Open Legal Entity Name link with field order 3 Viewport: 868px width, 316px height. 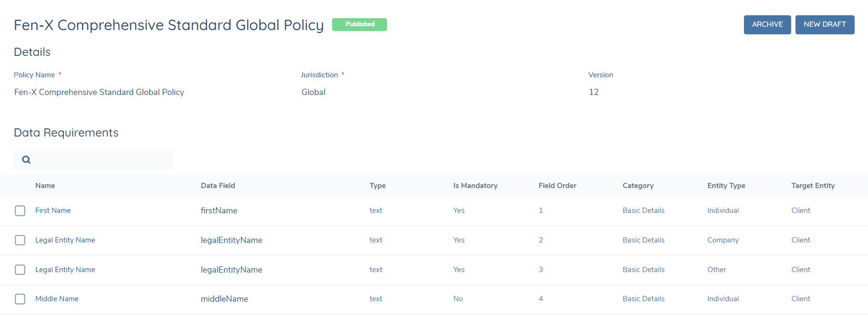click(x=65, y=270)
